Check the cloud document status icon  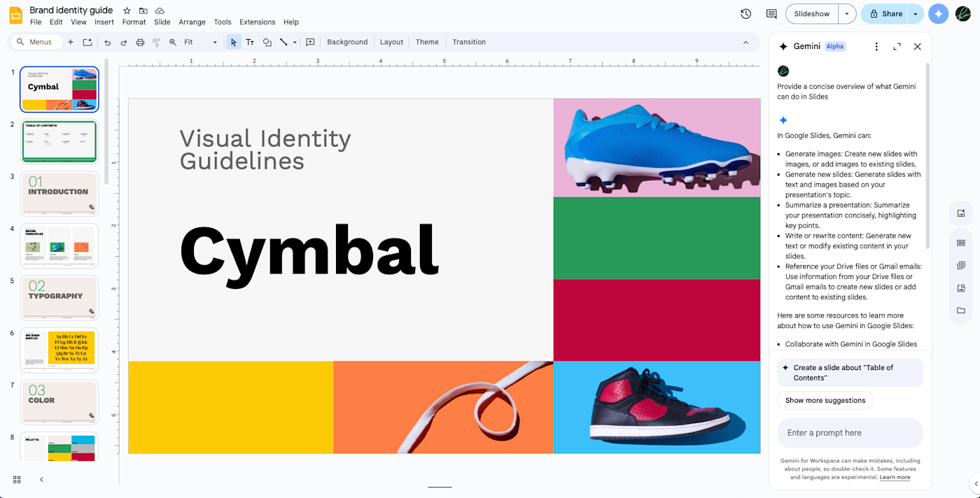(160, 11)
